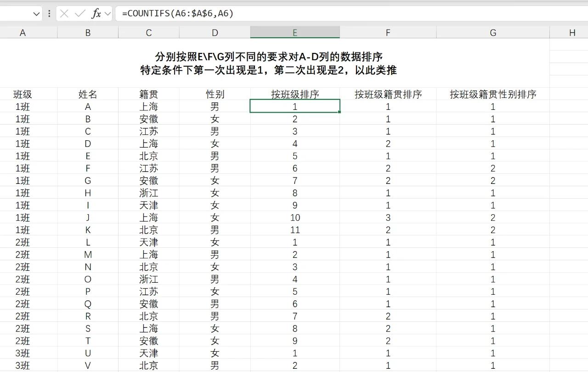Screen dimensions: 588x372
Task: Click the 按班级排序 header cell
Action: click(x=295, y=94)
